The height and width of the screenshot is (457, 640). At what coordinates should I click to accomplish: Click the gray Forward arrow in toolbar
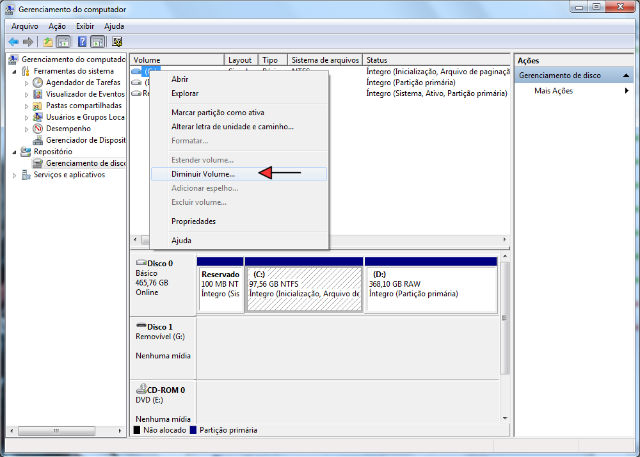[x=28, y=42]
